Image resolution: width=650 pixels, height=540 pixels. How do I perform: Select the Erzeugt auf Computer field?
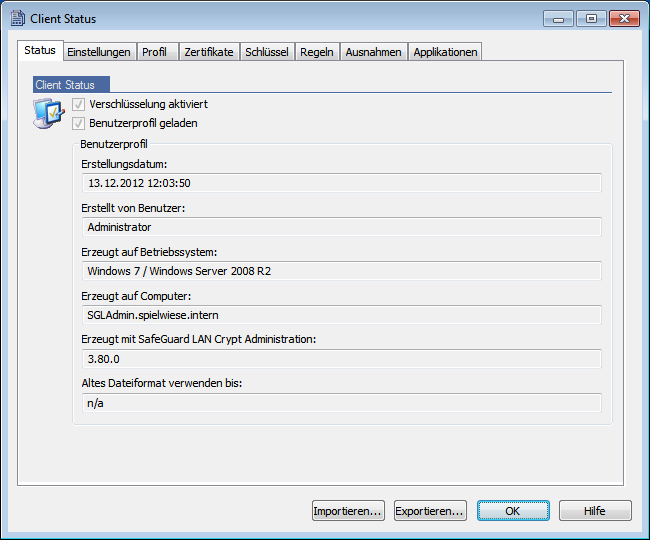tap(341, 315)
